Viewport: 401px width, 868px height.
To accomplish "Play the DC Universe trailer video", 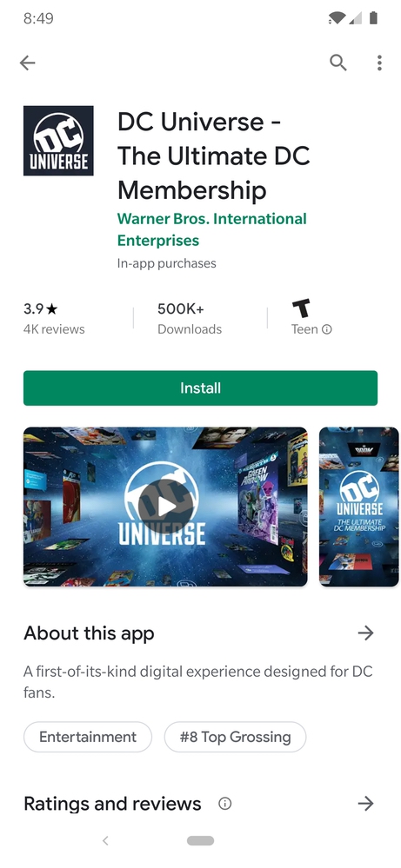I will [x=165, y=506].
